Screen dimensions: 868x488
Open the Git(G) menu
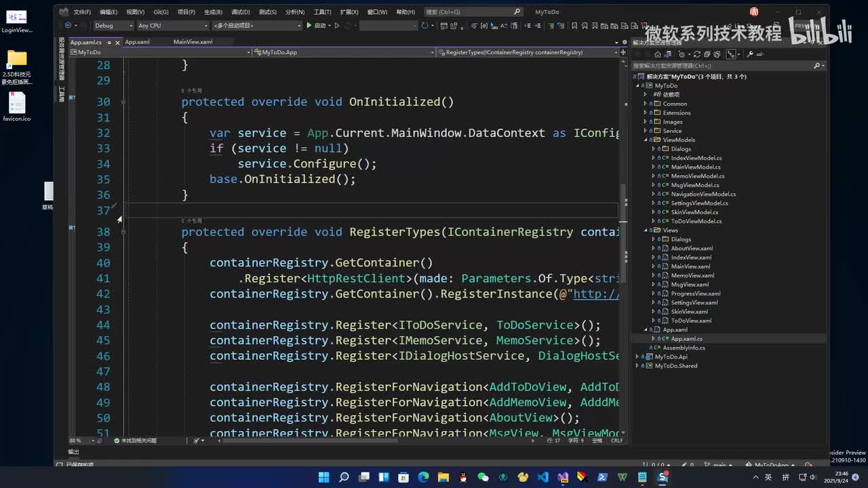pyautogui.click(x=161, y=12)
